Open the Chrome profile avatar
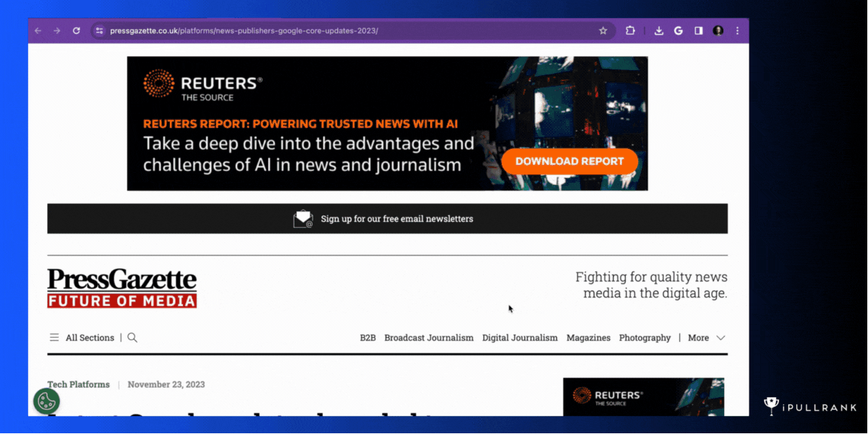Viewport: 868px width, 434px height. 718,31
